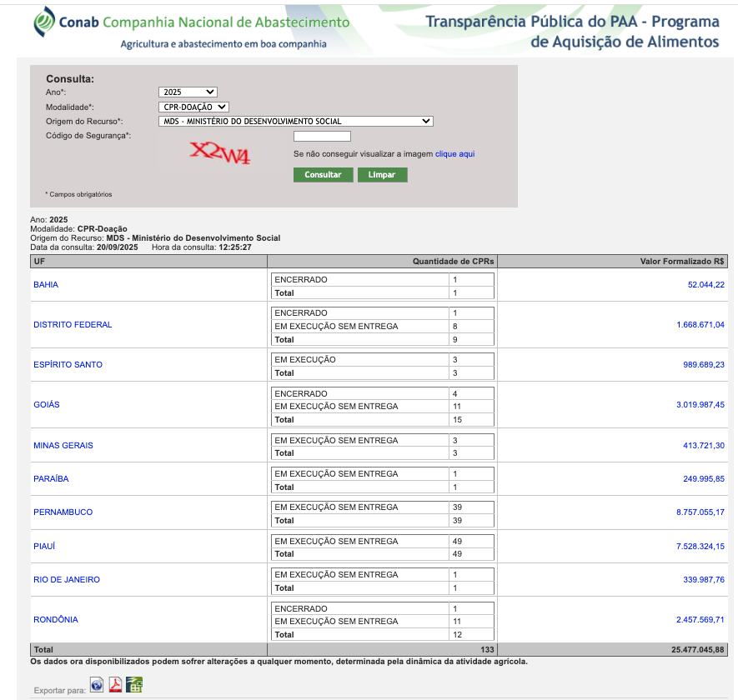The width and height of the screenshot is (738, 700).
Task: Open the BAHIA state link
Action: tap(46, 285)
